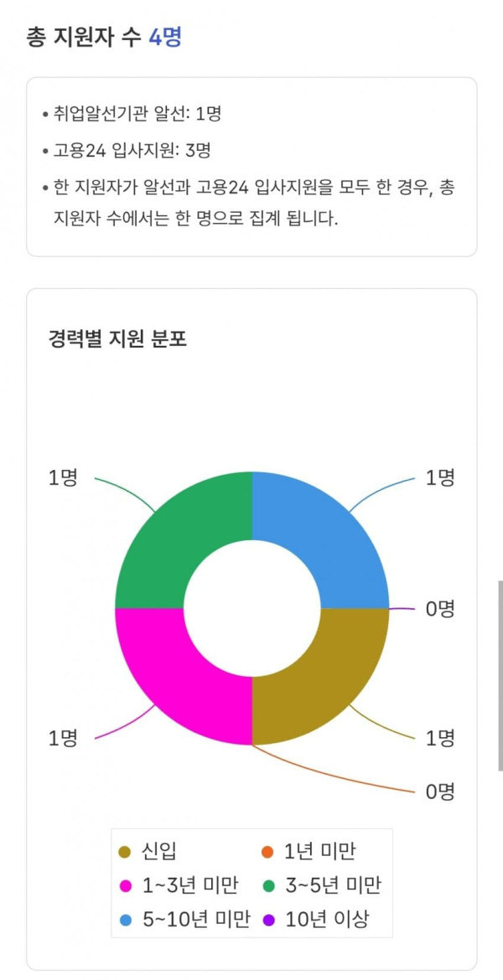
Task: Toggle the 신입 legend item
Action: coord(148,851)
